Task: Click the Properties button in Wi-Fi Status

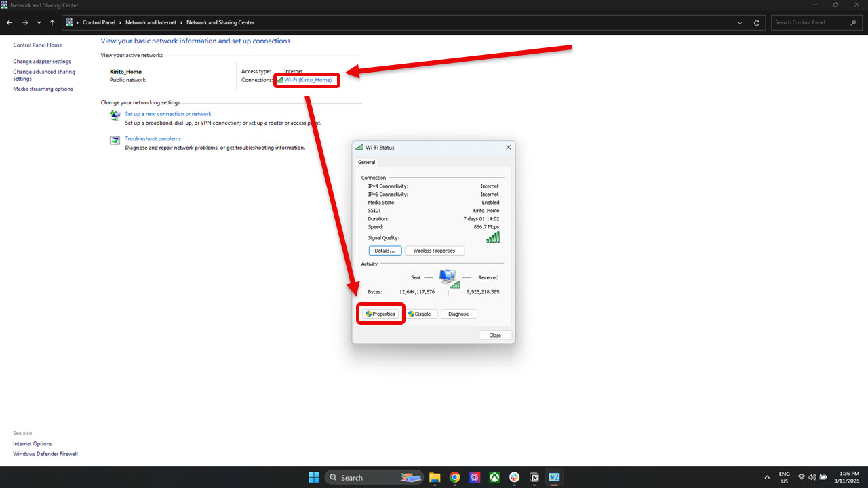Action: pos(380,314)
